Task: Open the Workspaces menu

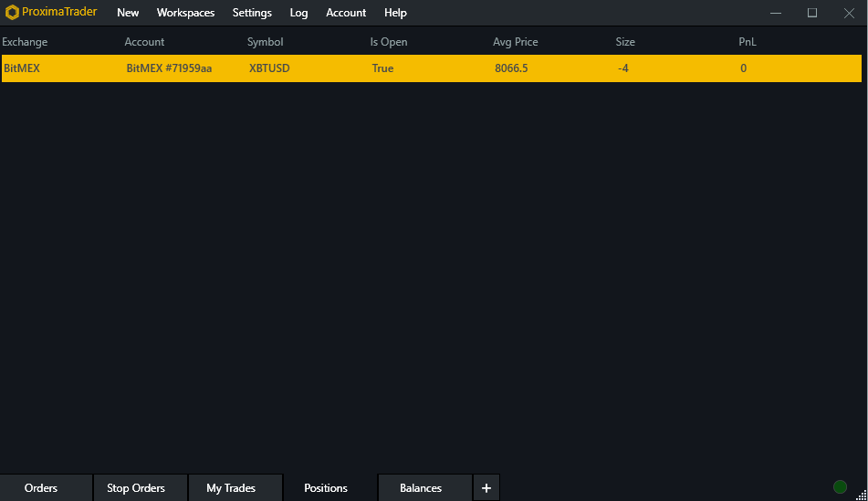Action: pos(185,13)
